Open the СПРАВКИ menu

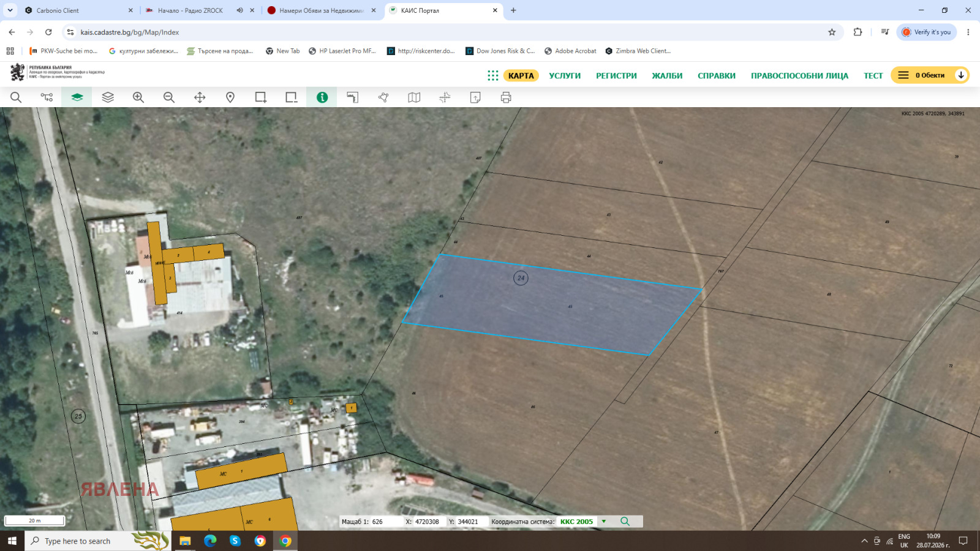point(717,76)
